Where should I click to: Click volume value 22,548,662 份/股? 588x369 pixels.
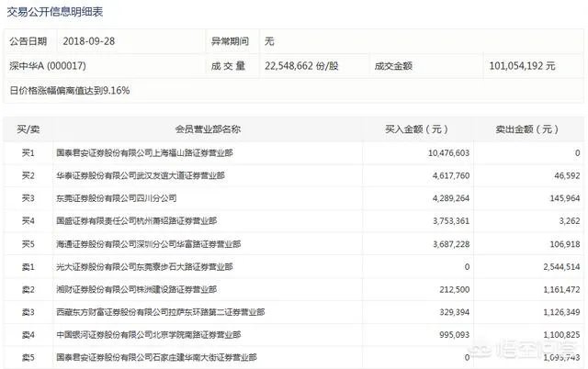coord(301,66)
